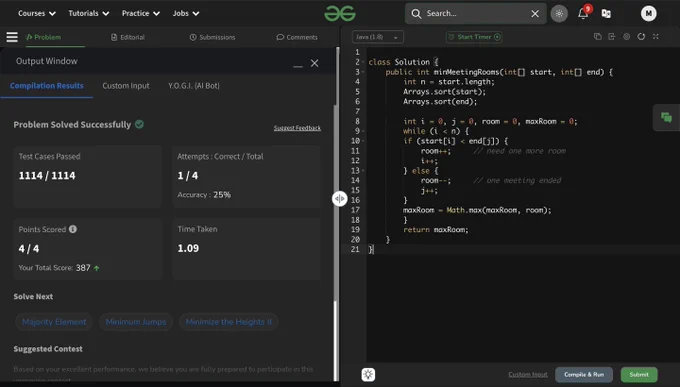This screenshot has height=387, width=680.
Task: Open the profile avatar M
Action: click(648, 13)
